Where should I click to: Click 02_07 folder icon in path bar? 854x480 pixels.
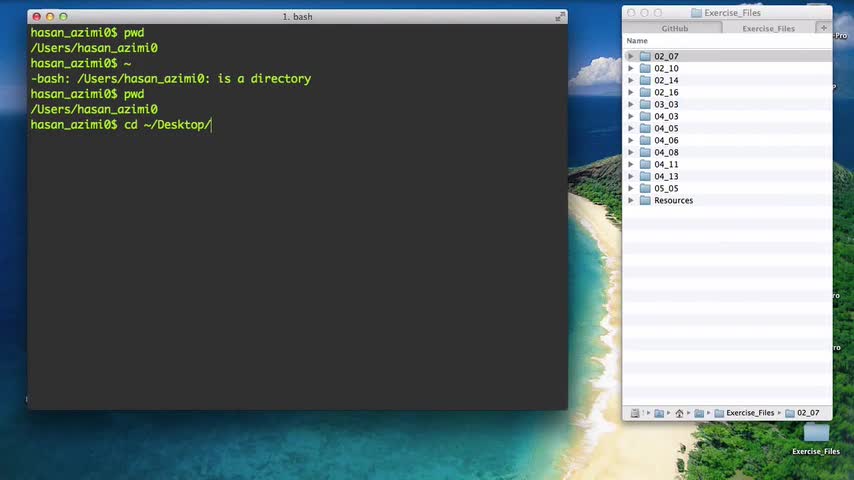click(x=790, y=413)
